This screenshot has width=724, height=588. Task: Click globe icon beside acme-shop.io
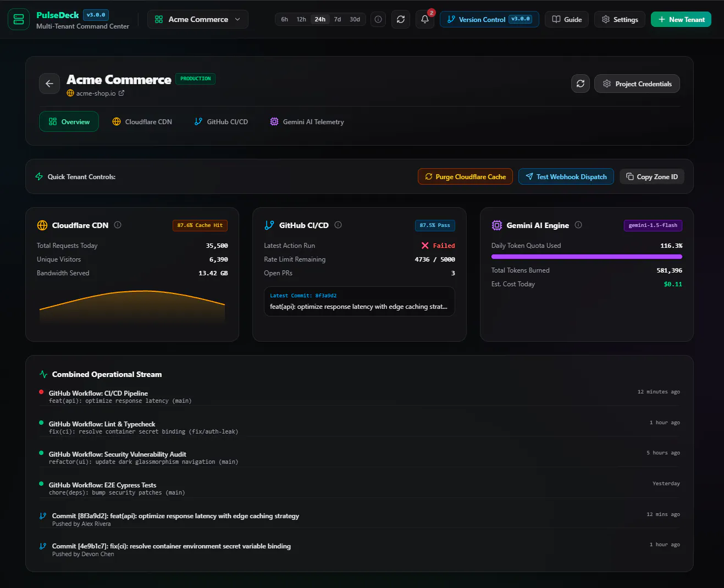point(70,93)
